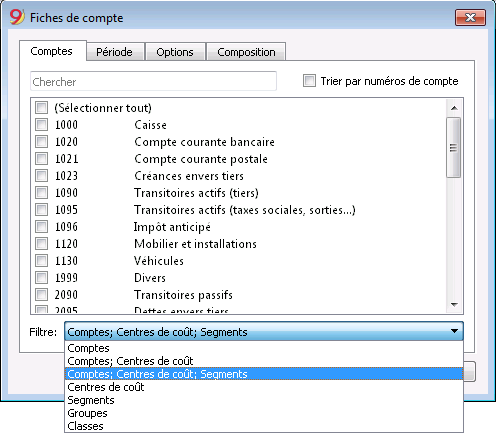Click the scrollbar up arrow in accounts list

pos(454,108)
